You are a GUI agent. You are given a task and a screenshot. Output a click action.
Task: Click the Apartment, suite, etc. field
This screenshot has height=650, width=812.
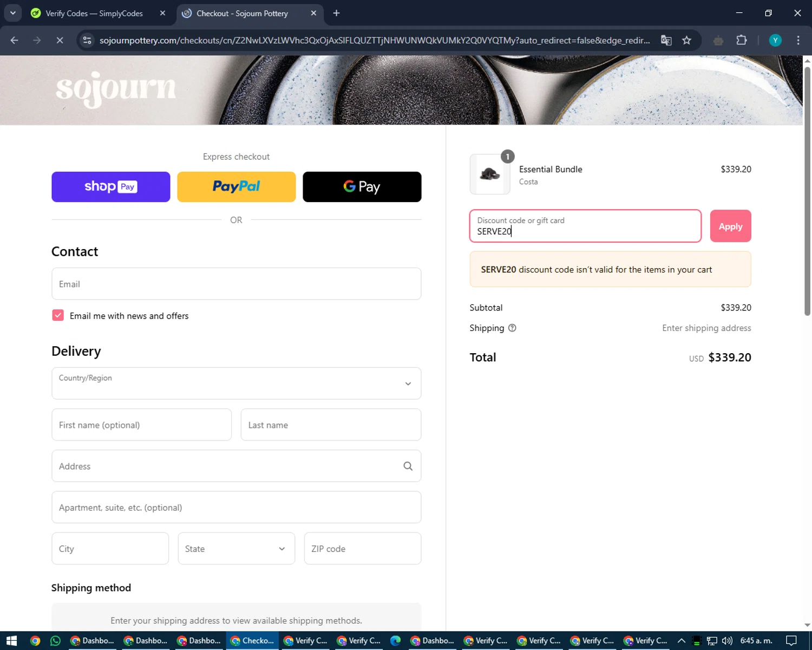[x=237, y=508]
